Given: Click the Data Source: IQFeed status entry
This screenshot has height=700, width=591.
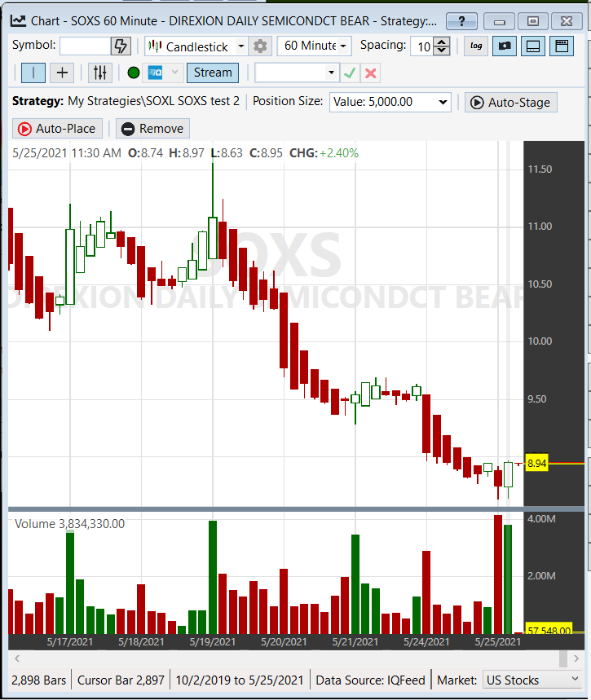Looking at the screenshot, I should pos(370,680).
